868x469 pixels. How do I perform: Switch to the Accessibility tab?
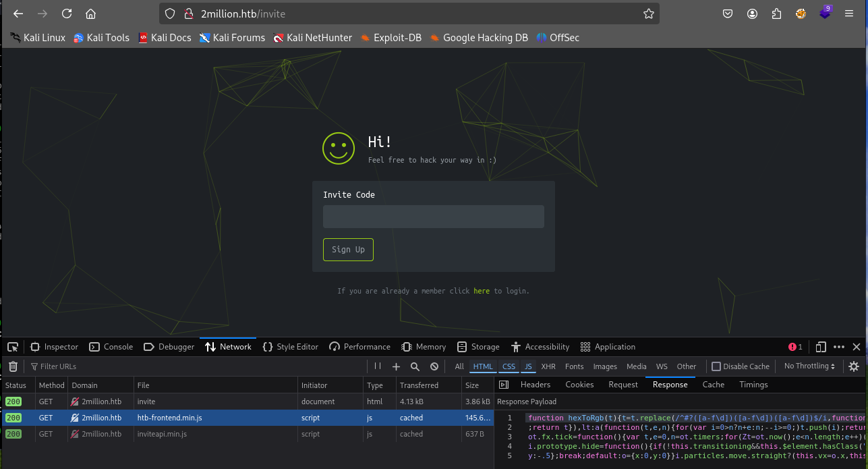click(x=540, y=347)
